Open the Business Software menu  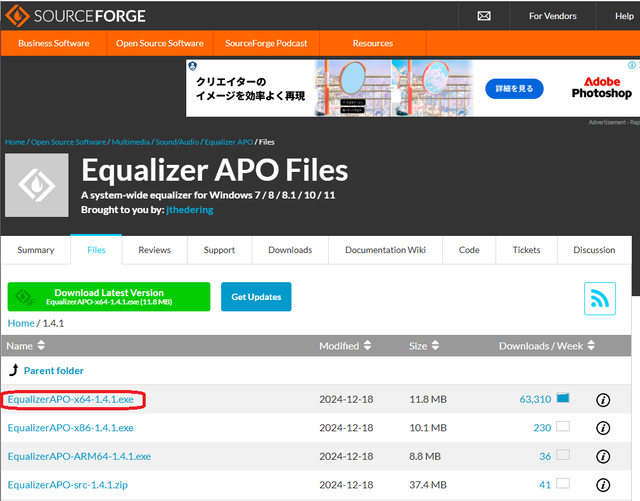coord(53,43)
